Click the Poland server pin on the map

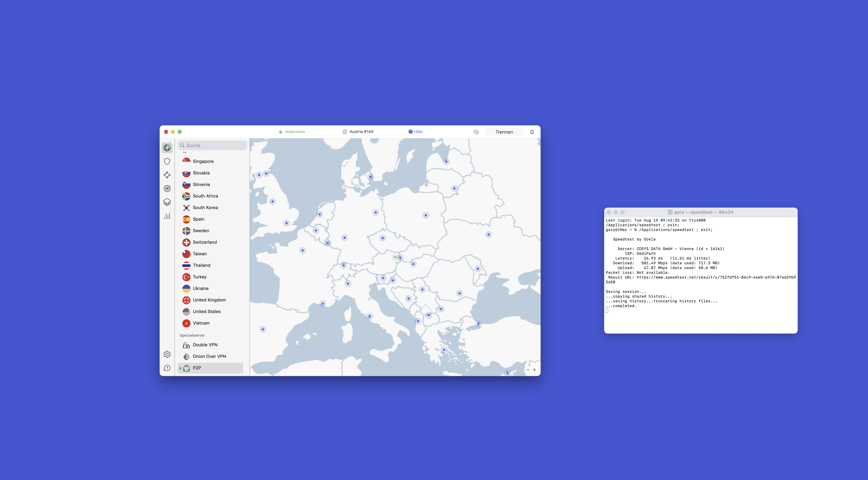coord(426,215)
